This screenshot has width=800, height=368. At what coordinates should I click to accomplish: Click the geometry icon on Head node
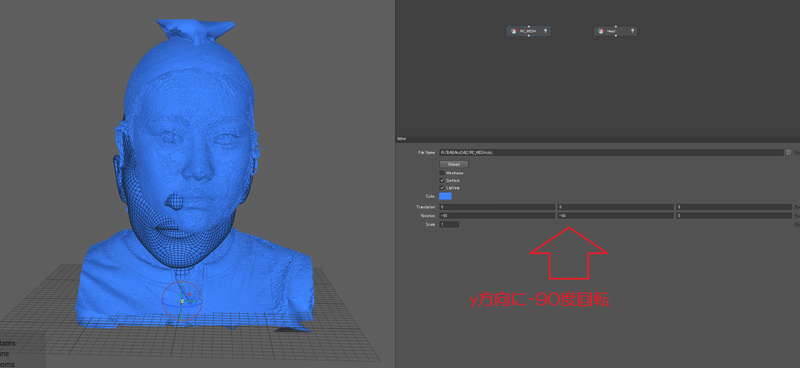point(601,31)
